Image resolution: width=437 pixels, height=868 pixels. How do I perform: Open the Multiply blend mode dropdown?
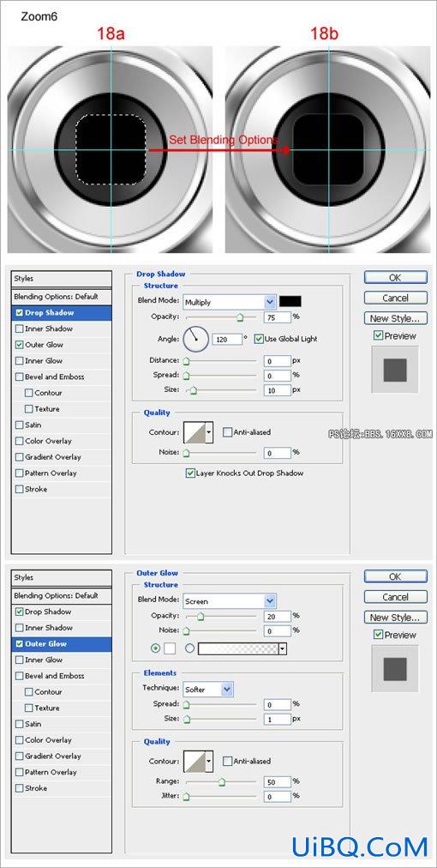click(229, 302)
